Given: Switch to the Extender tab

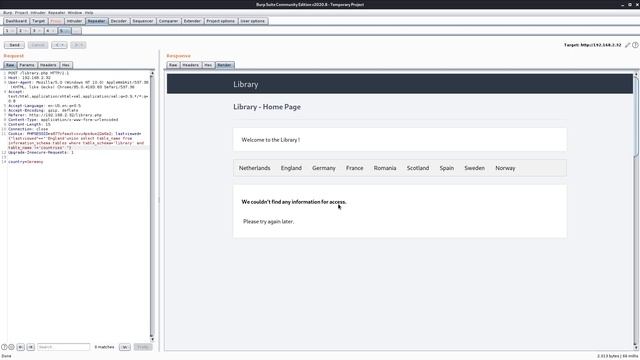Looking at the screenshot, I should coord(192,21).
